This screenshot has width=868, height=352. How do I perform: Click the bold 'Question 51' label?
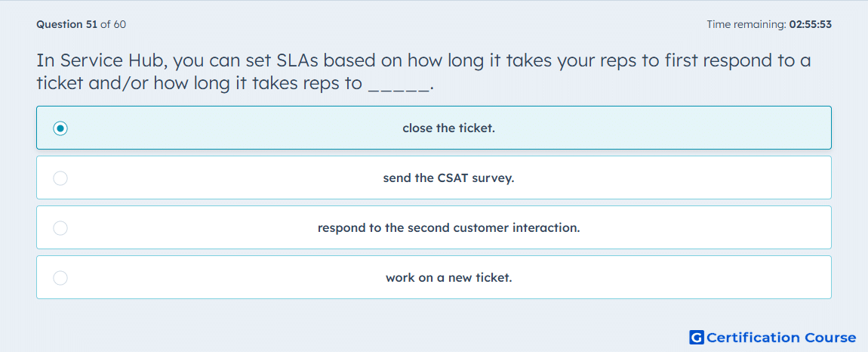point(67,24)
